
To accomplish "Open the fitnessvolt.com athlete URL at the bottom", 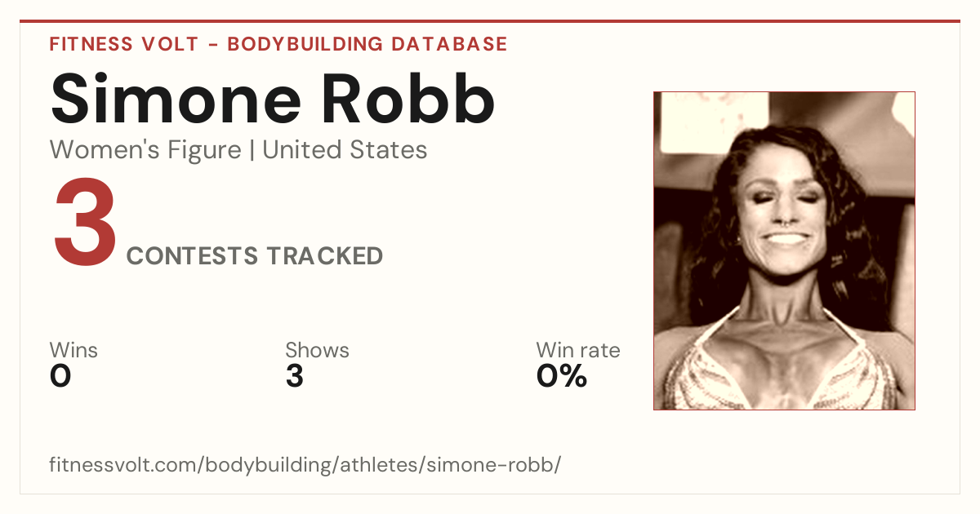I will tap(305, 465).
